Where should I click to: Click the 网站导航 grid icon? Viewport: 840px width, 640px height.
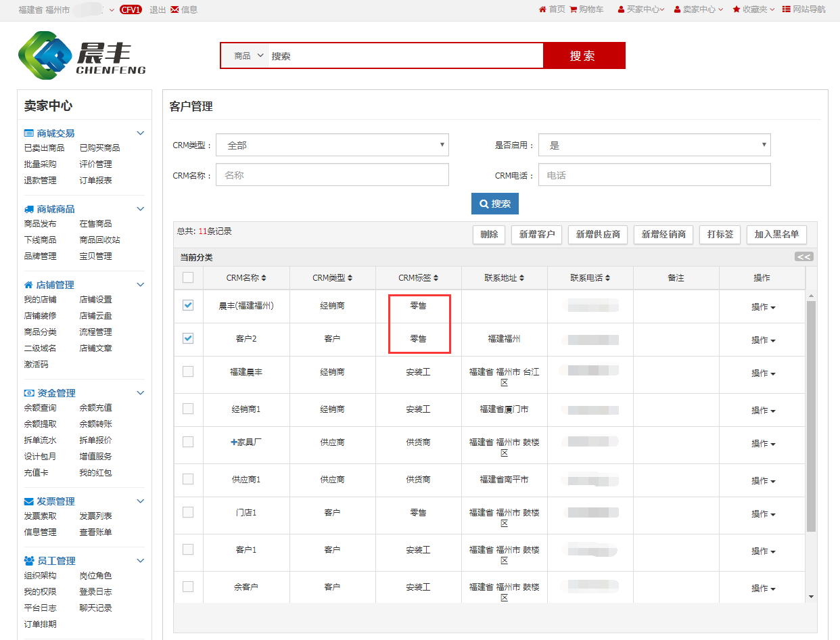click(787, 9)
